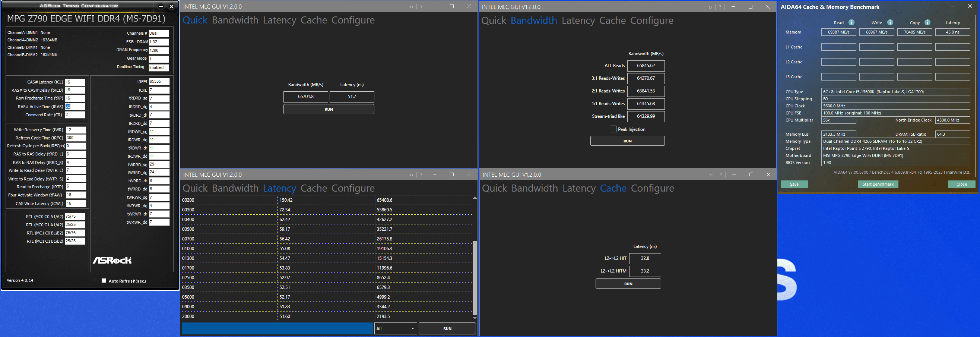This screenshot has width=980, height=337.
Task: Click RTL (MC0 C0 A1/A2) field
Action: coord(75,216)
